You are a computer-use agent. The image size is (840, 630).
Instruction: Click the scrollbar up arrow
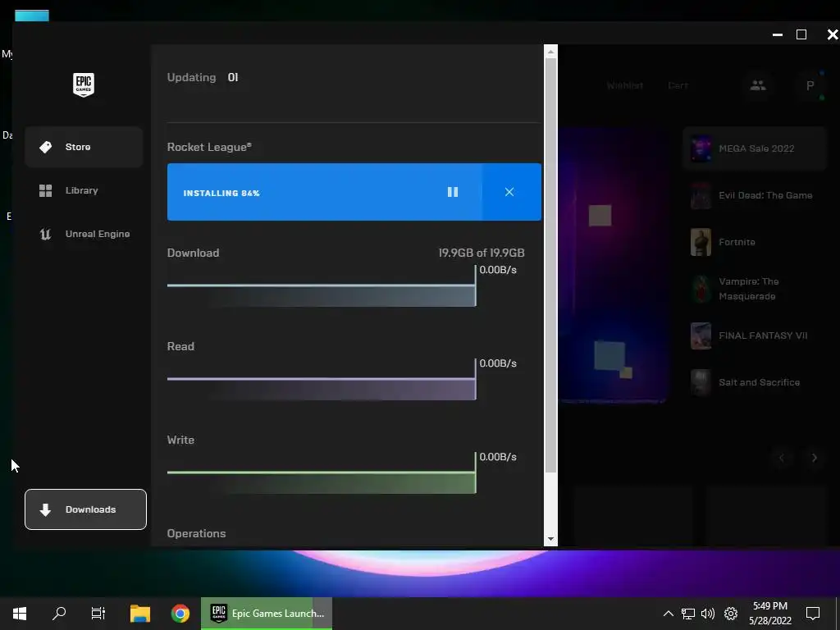pos(550,52)
